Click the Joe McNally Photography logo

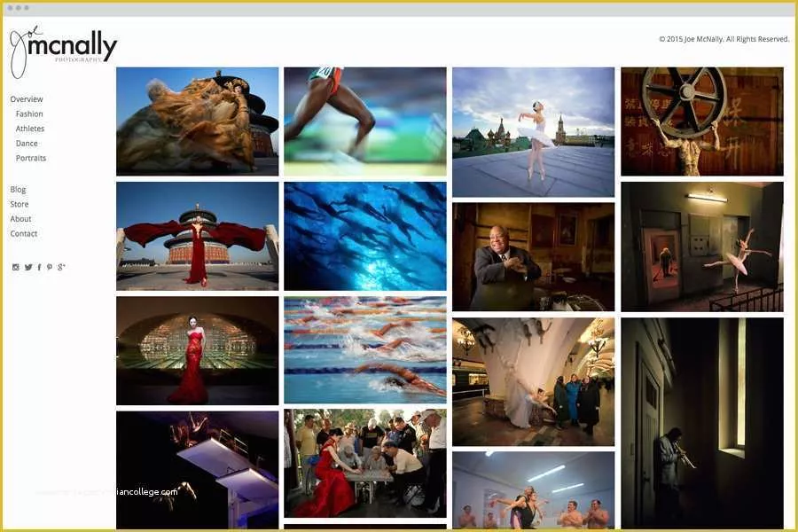[63, 51]
